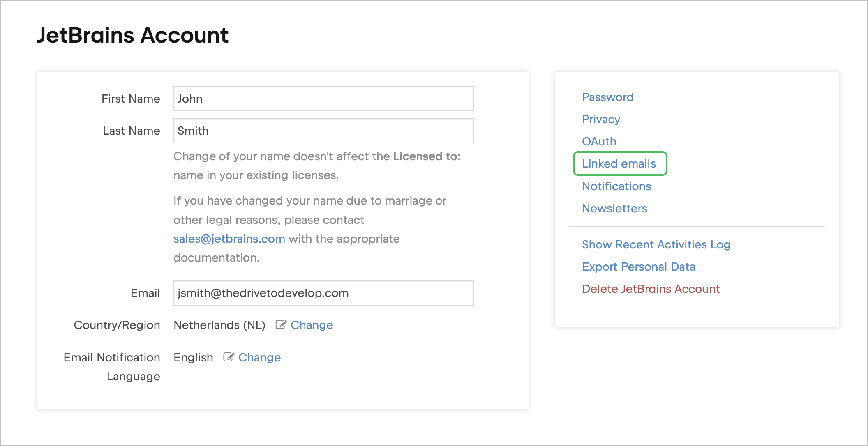868x446 pixels.
Task: Open Notifications settings
Action: [x=616, y=186]
